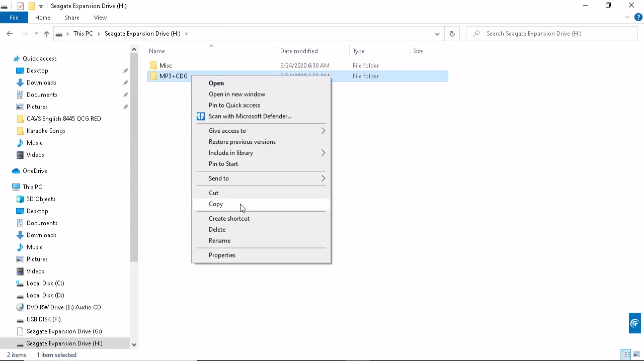
Task: Open Quick access in navigation pane
Action: click(x=40, y=59)
